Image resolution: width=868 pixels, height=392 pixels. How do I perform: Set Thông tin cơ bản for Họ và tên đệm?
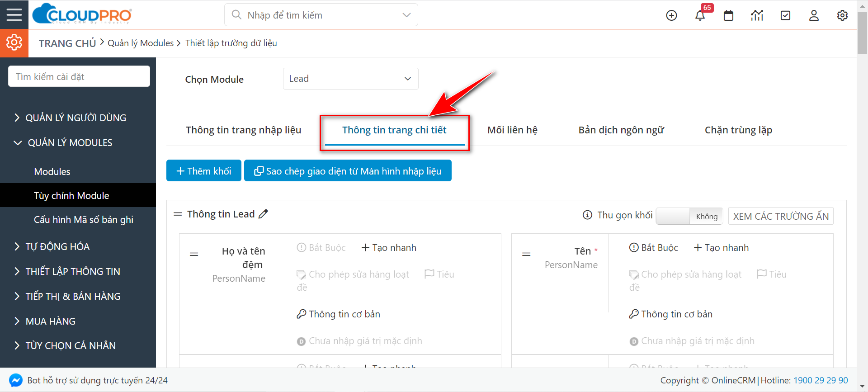point(338,314)
